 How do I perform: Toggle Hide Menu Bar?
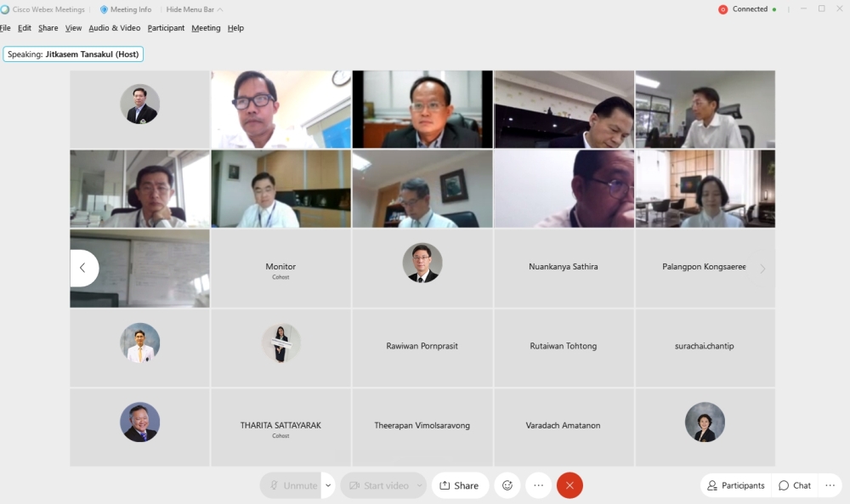coord(195,9)
